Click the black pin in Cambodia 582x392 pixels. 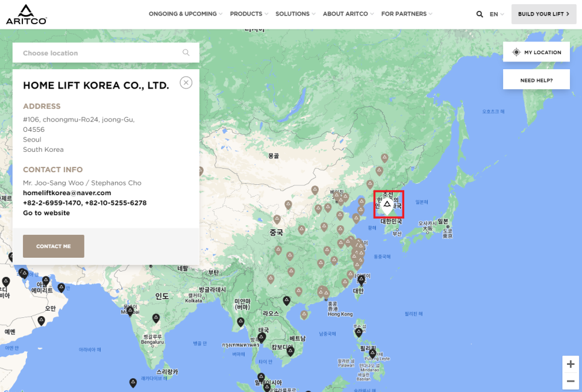click(290, 351)
